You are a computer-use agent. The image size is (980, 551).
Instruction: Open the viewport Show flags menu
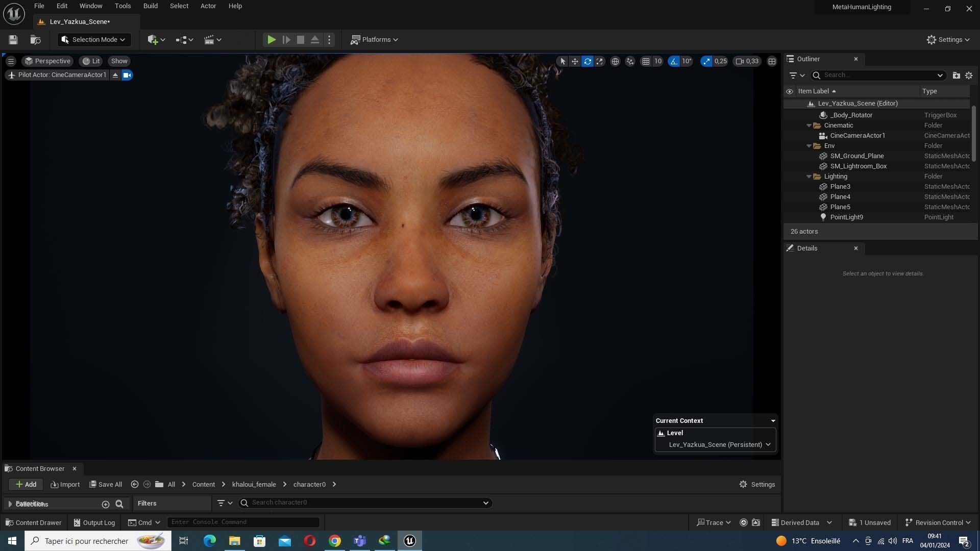(x=119, y=61)
